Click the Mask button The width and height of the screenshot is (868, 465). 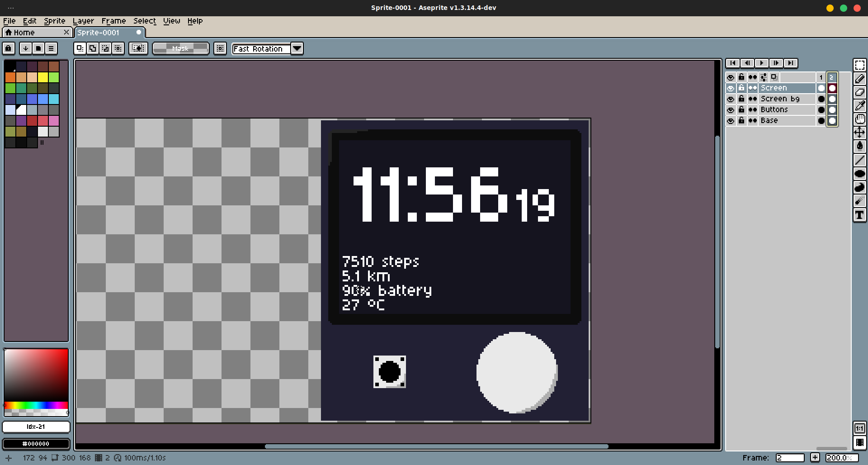coord(180,48)
